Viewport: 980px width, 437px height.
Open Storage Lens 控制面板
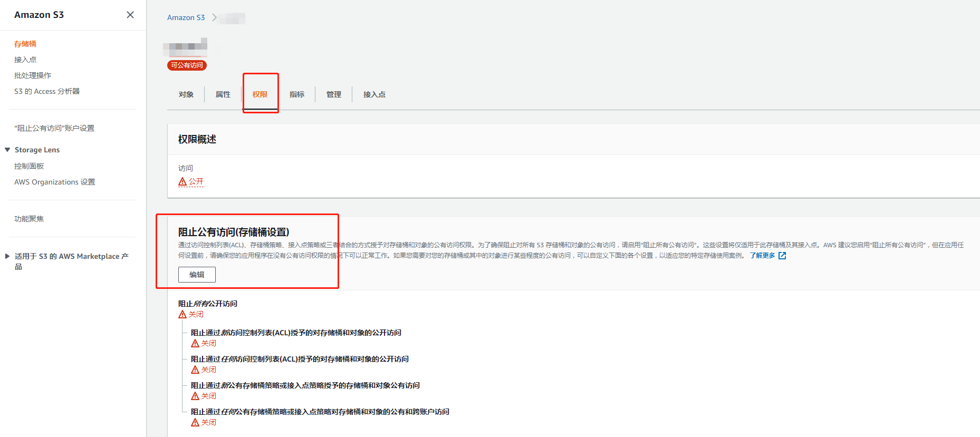29,166
